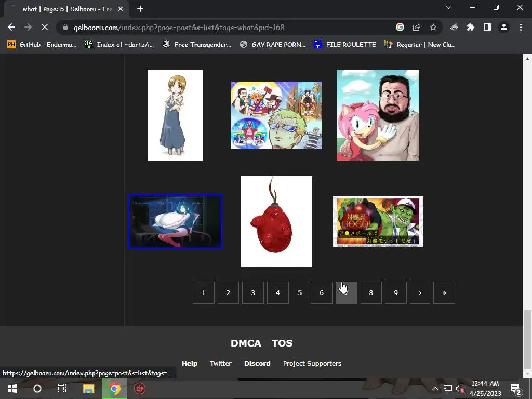Bookmark this page with star icon
532x399 pixels.
(x=433, y=27)
